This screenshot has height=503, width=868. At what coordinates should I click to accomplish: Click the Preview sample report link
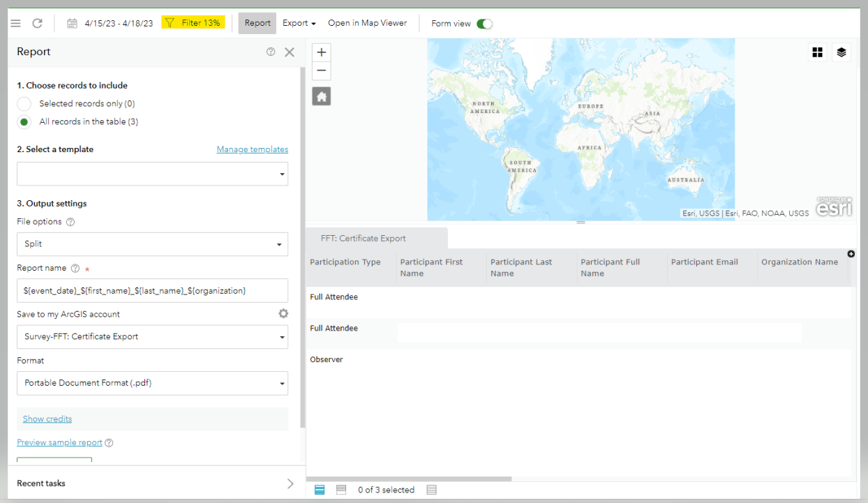[x=59, y=442]
